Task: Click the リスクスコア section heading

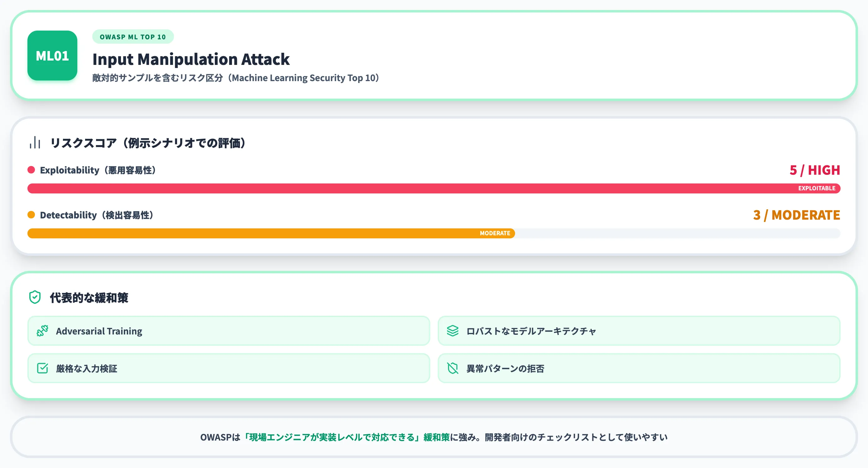Action: click(148, 143)
